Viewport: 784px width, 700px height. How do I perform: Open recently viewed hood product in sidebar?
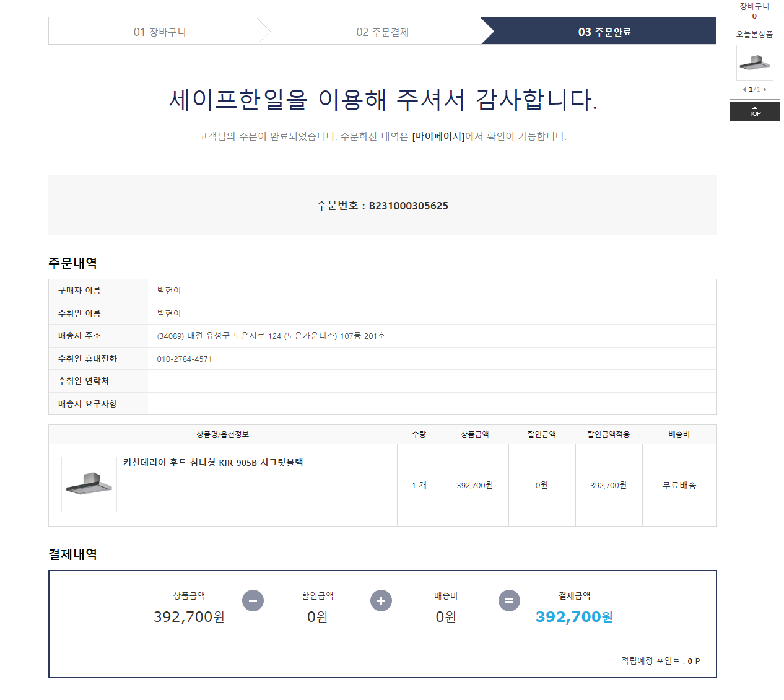tap(754, 62)
